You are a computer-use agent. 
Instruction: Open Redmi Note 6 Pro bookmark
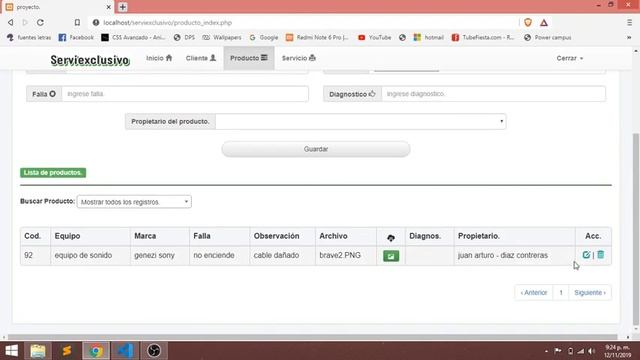point(317,38)
